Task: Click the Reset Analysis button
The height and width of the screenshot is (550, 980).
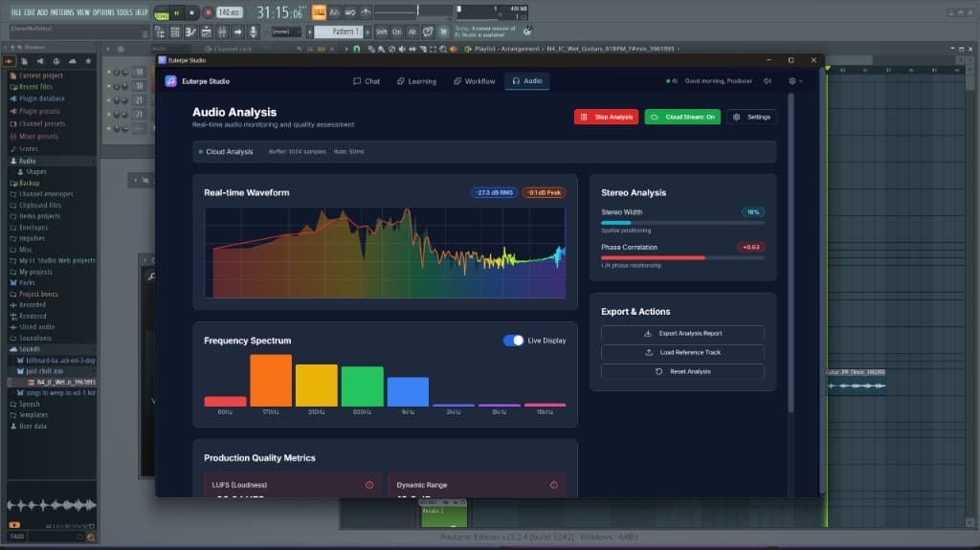Action: [x=682, y=372]
